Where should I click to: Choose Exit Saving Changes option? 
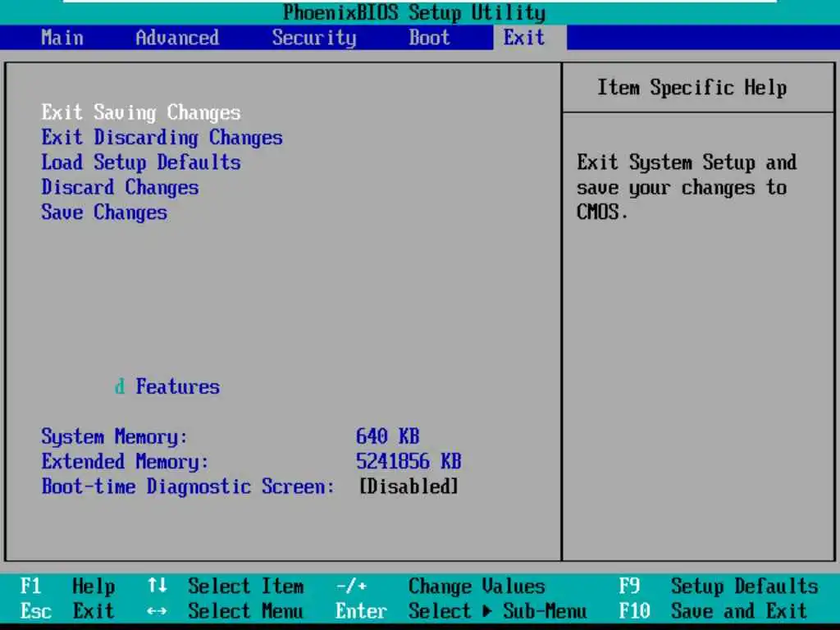point(141,112)
